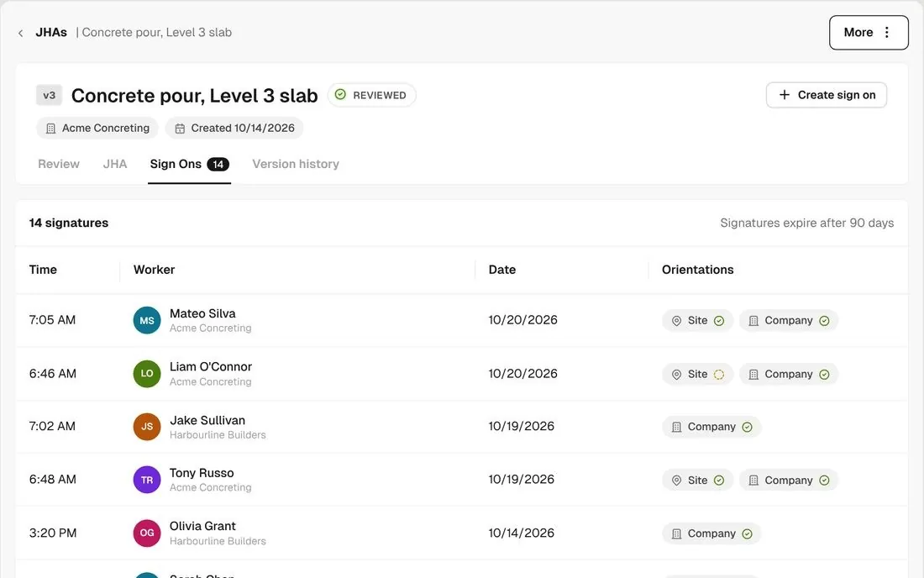Viewport: 924px width, 578px height.
Task: Click the v3 version badge
Action: click(49, 95)
